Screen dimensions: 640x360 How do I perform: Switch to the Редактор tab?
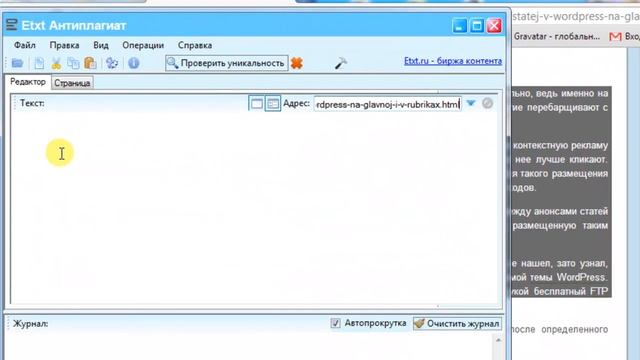click(x=28, y=82)
